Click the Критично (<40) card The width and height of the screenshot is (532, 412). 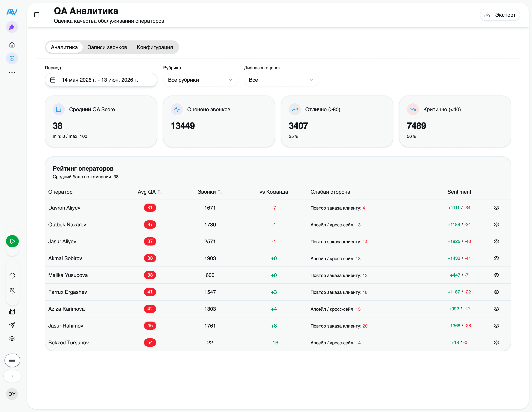(455, 121)
